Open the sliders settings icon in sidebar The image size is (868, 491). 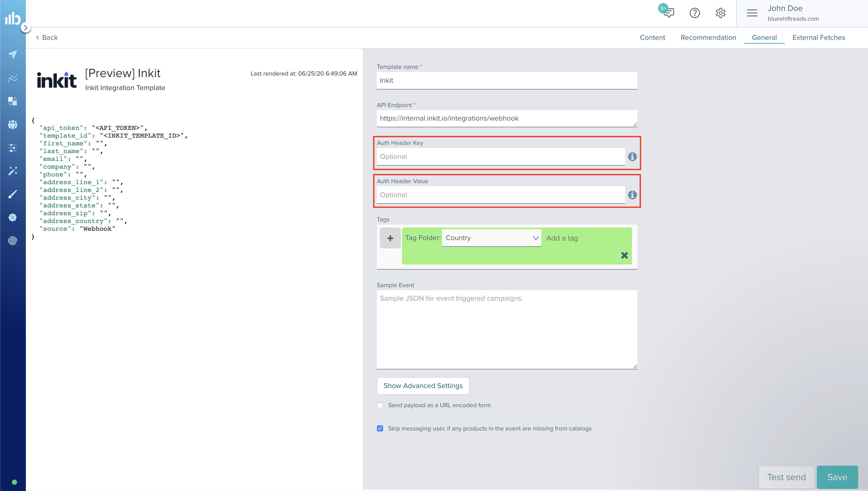tap(12, 148)
